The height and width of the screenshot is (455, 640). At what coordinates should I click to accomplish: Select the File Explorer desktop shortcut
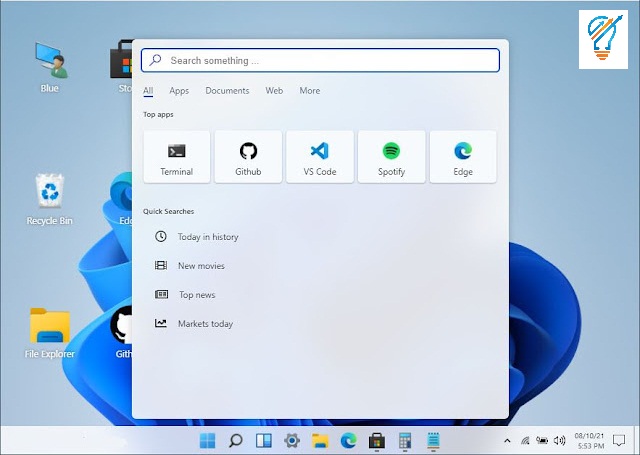50,333
